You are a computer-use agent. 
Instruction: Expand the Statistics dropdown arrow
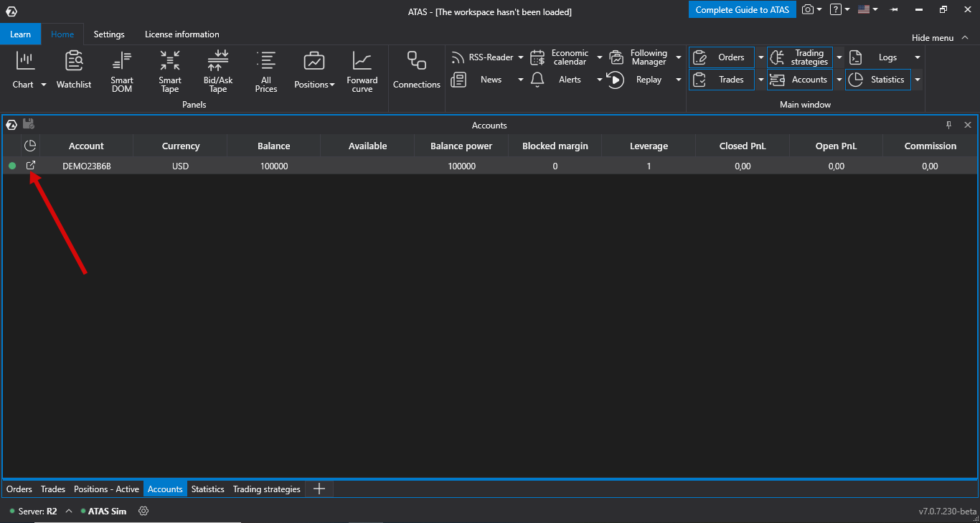pyautogui.click(x=917, y=80)
